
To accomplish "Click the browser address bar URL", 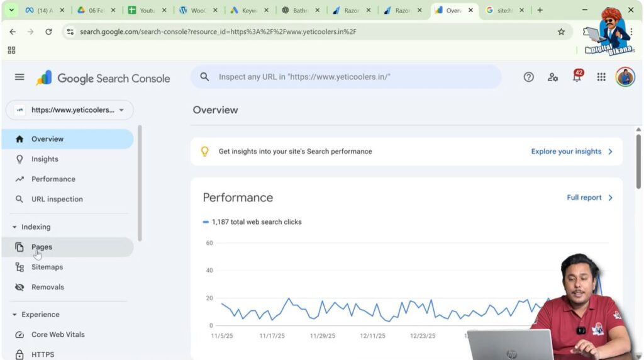I will click(218, 31).
